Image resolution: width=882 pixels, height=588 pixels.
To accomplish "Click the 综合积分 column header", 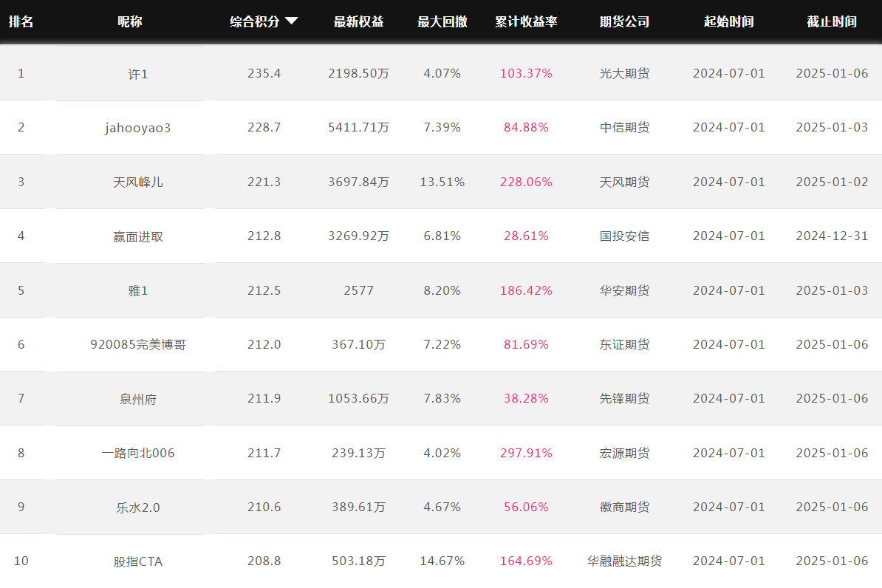I will tap(255, 21).
